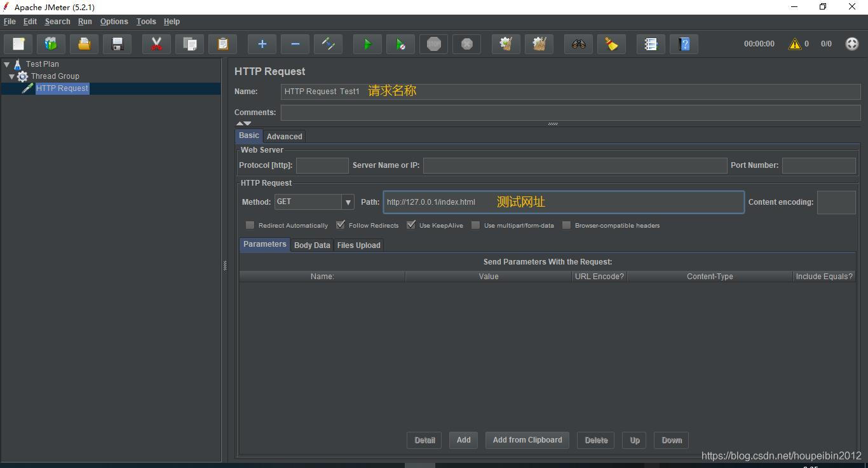868x468 pixels.
Task: Open the Templates toolbar icon
Action: point(51,44)
